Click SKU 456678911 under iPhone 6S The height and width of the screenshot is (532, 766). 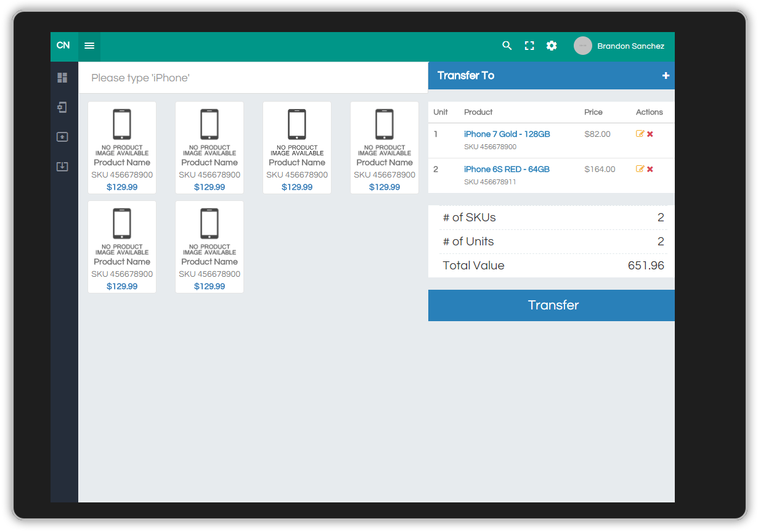[x=490, y=182]
